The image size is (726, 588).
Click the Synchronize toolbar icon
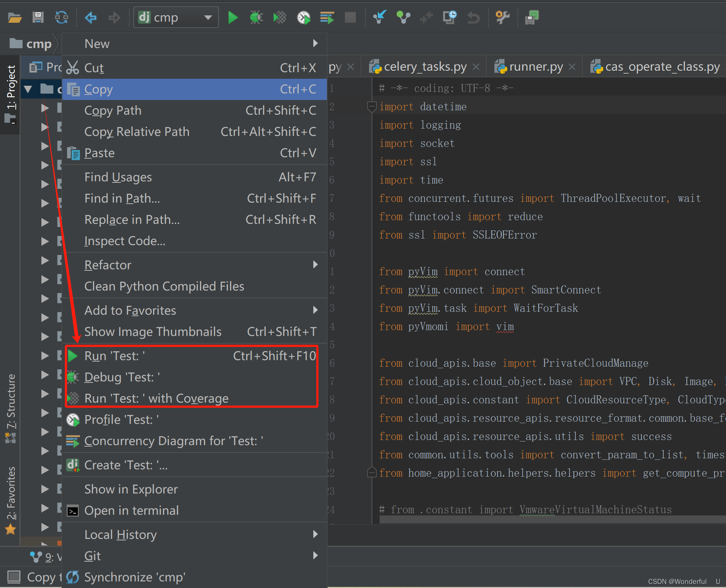tap(61, 17)
